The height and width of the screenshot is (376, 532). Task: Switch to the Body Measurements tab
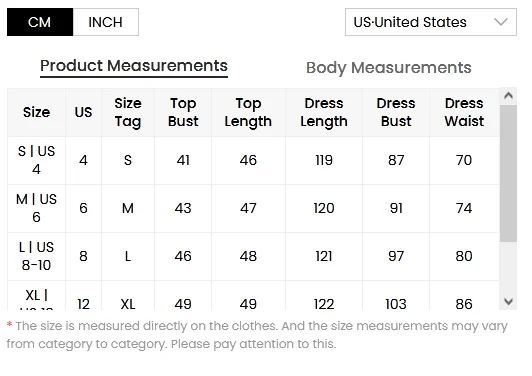pos(388,68)
